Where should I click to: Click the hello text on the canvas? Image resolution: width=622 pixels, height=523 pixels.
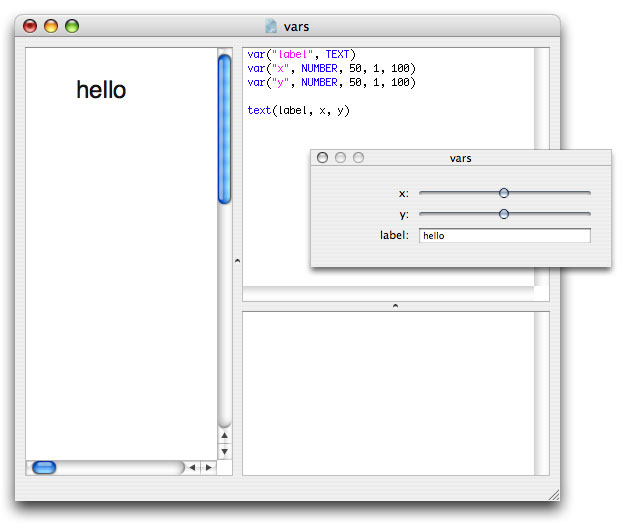[x=101, y=90]
